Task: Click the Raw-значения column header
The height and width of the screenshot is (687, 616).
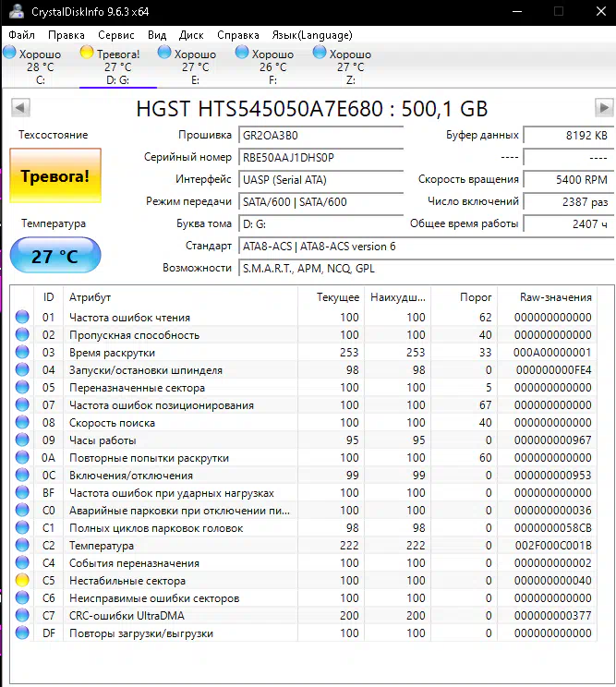Action: [555, 297]
